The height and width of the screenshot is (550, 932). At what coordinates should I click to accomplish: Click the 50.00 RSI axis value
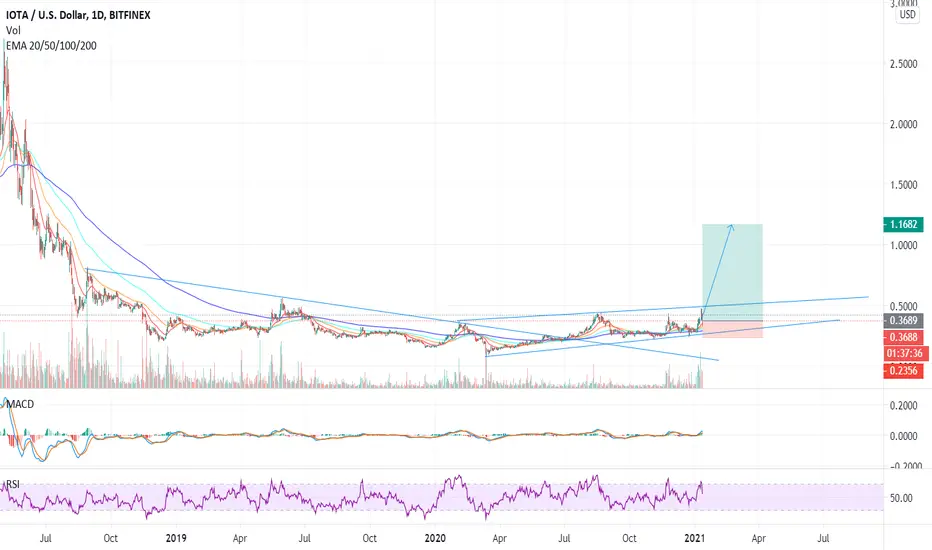(x=901, y=498)
